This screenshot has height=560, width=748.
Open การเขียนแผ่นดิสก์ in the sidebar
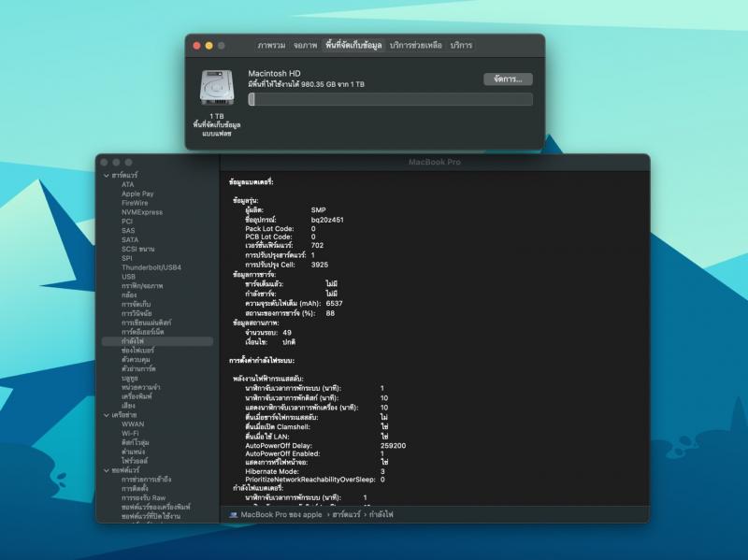[x=146, y=323]
